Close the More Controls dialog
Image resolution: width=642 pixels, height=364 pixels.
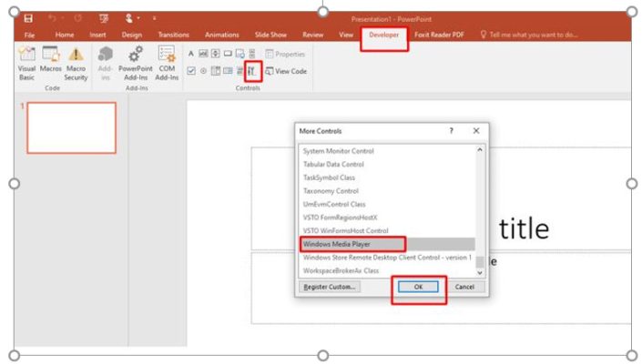476,130
